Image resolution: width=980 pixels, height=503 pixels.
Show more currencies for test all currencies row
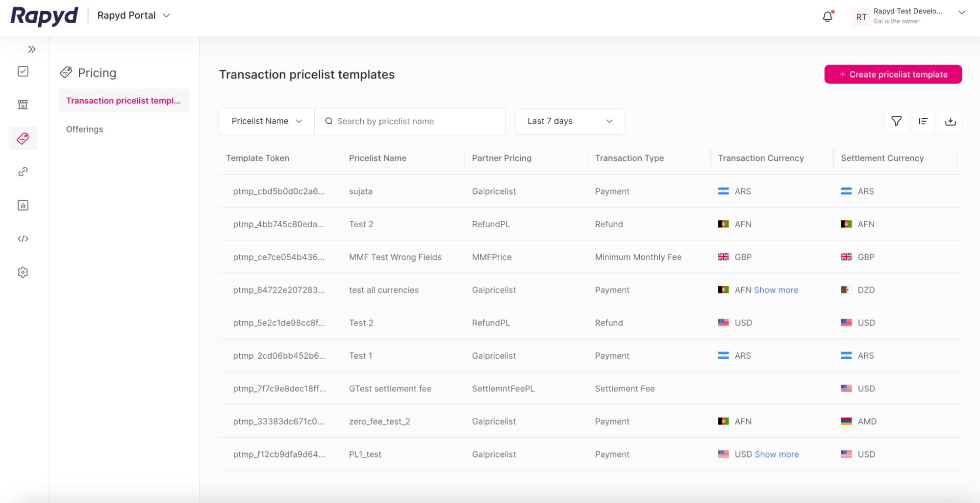pos(775,290)
